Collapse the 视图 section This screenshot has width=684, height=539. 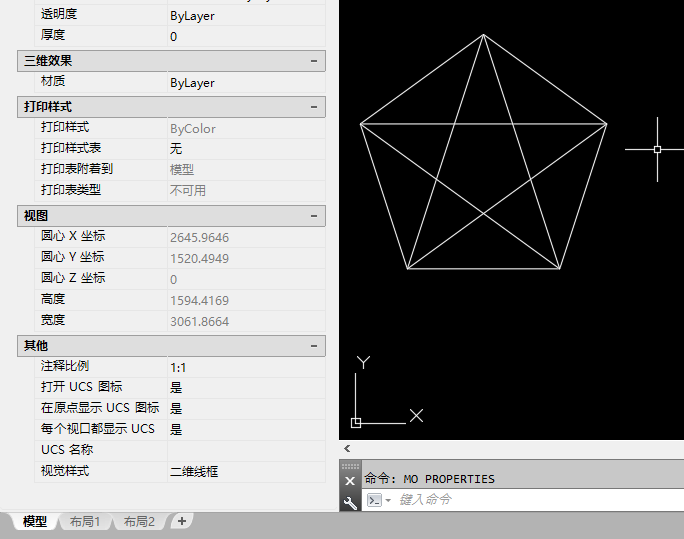314,216
